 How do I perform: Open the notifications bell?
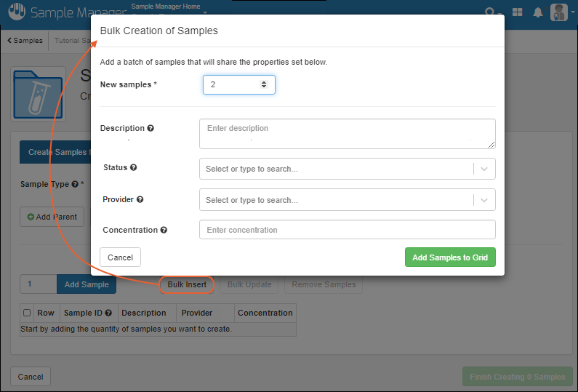pos(538,12)
